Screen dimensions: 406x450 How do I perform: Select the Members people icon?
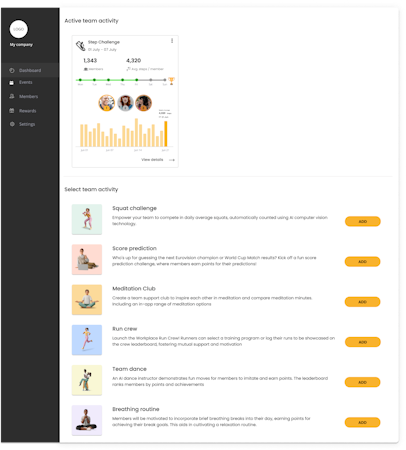(12, 96)
